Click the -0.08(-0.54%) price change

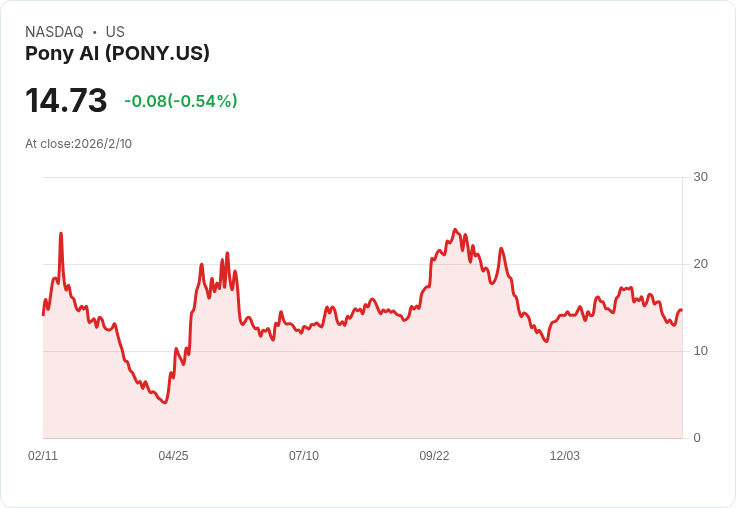tap(181, 101)
